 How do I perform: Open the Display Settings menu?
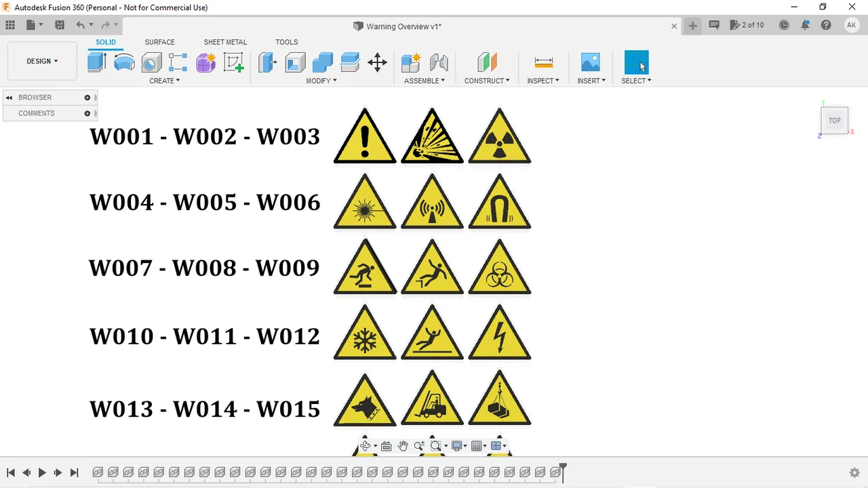458,445
